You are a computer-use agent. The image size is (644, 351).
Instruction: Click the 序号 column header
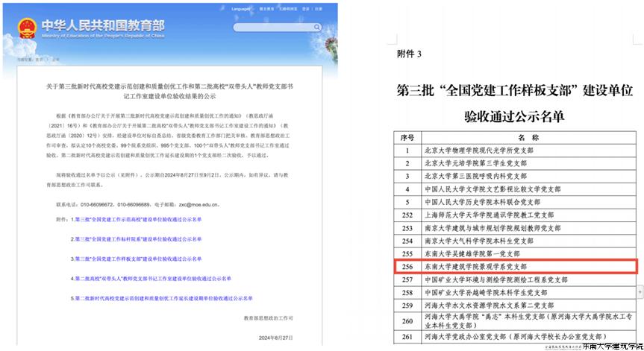click(407, 137)
